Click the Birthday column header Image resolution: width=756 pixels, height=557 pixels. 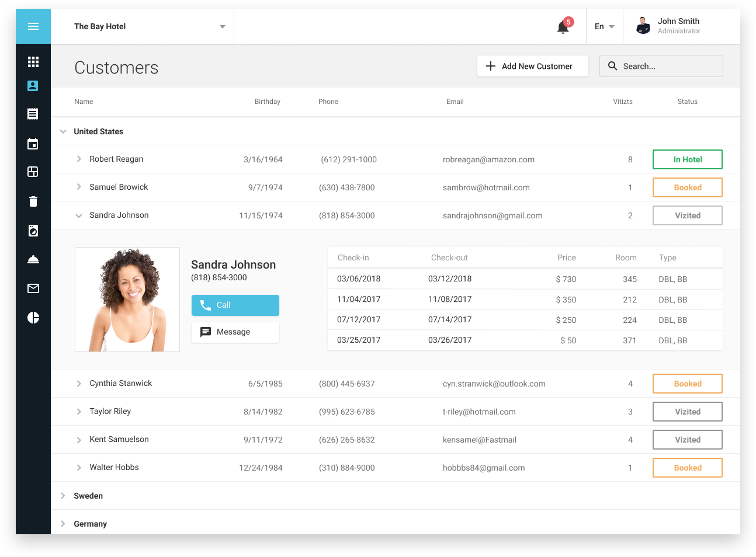[x=268, y=102]
